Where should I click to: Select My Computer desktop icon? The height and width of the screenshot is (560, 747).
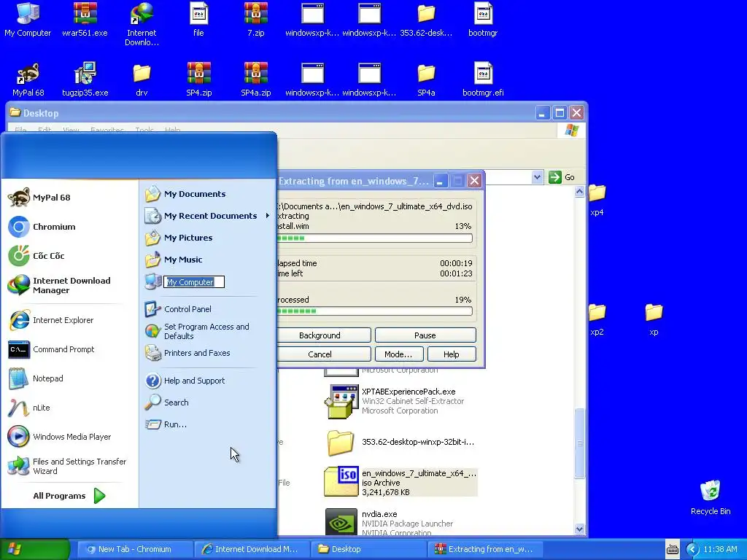[x=28, y=20]
